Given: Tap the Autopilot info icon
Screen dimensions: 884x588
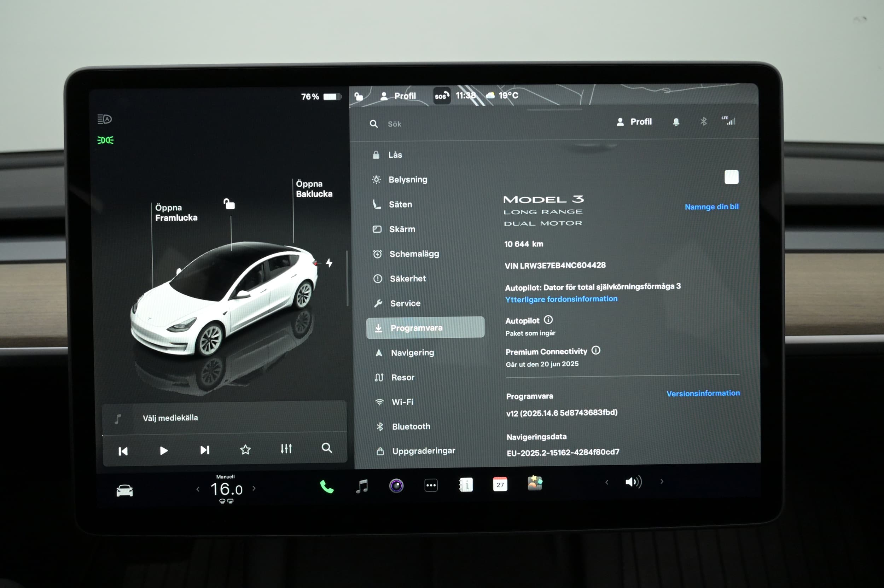Looking at the screenshot, I should 548,320.
